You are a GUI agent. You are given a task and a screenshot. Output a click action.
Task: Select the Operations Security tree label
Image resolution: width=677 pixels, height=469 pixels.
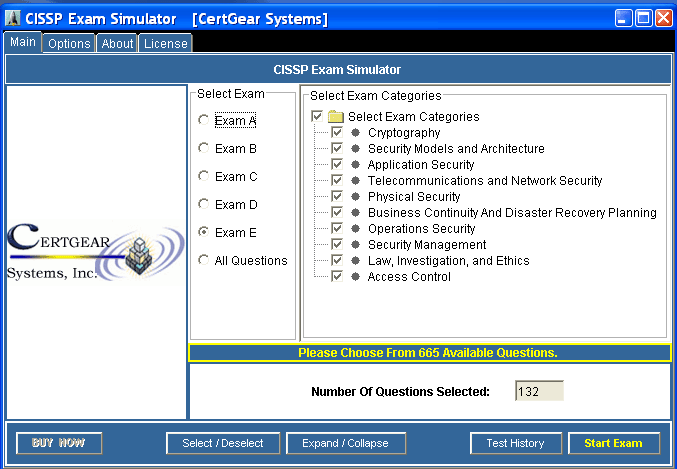pos(421,228)
